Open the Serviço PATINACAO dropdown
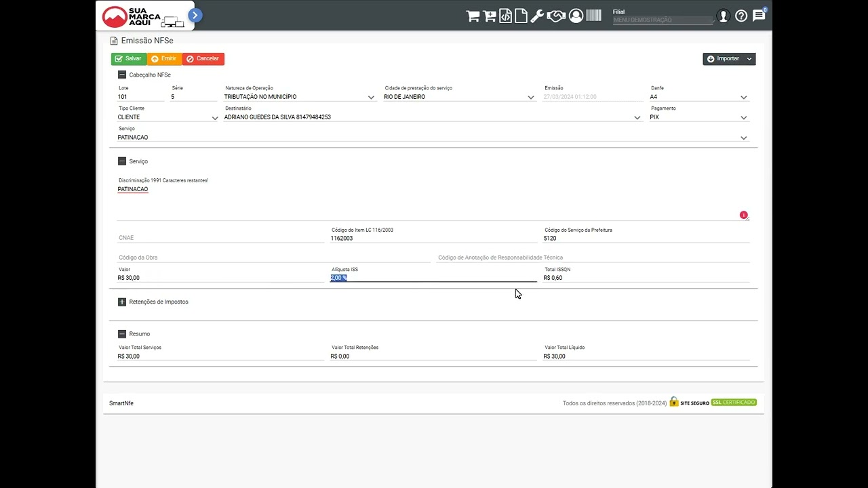 (x=433, y=138)
